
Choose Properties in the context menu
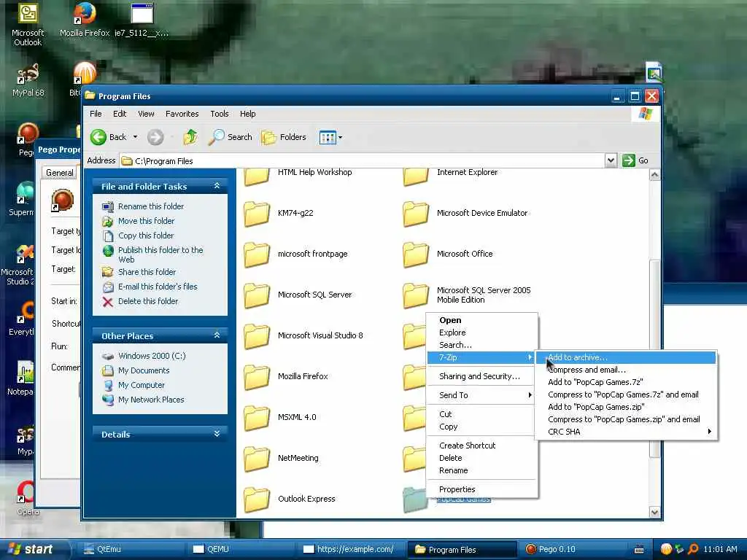[482, 489]
